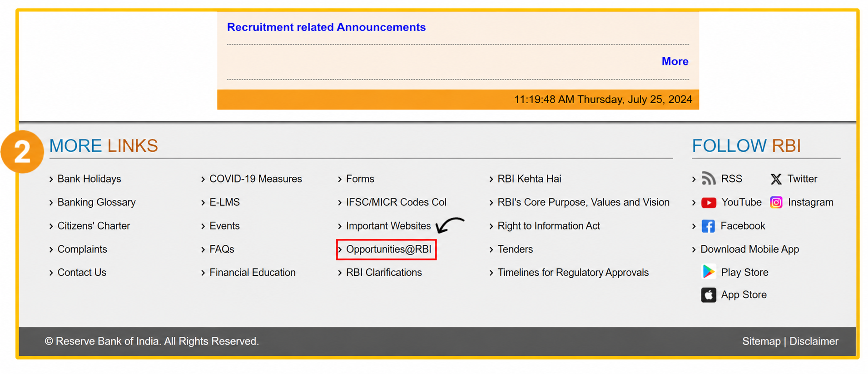Click the Twitter text link
Viewport: 868px width, 374px height.
[802, 179]
